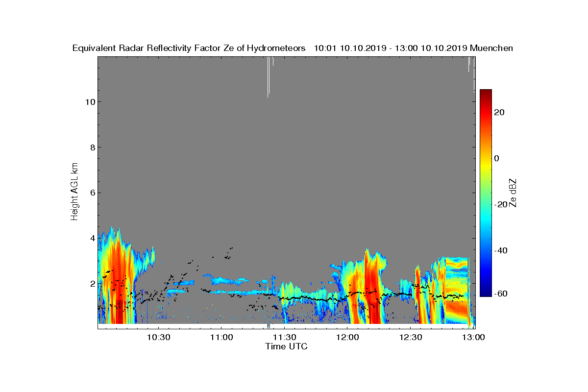
Task: Click the colorbar value -20
Action: [x=500, y=204]
